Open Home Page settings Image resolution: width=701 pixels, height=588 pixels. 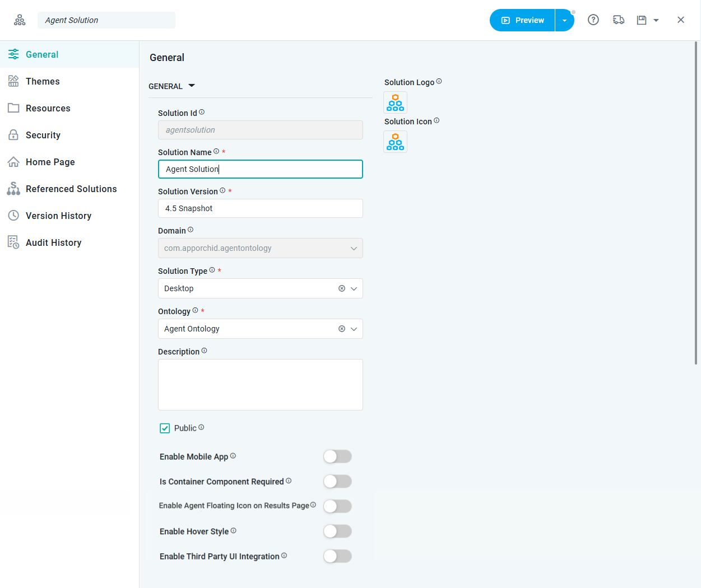point(69,162)
